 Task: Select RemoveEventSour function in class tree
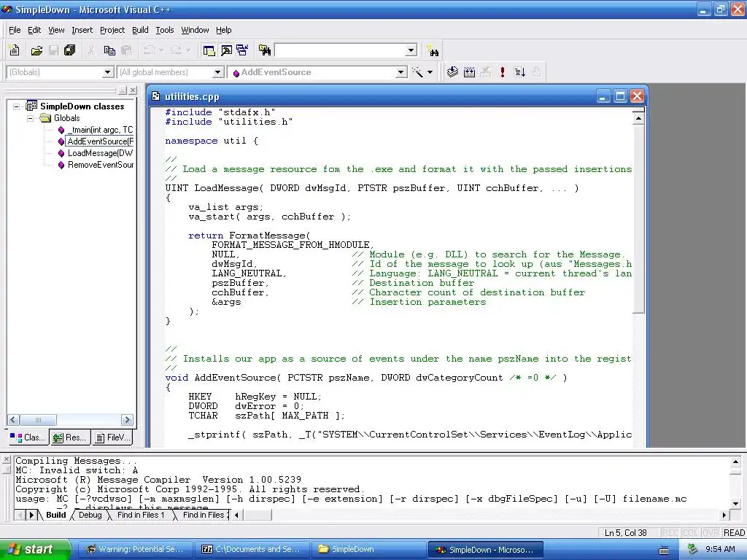click(x=101, y=165)
